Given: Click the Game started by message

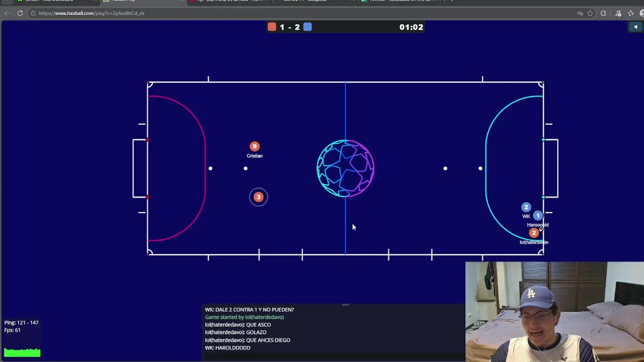Looking at the screenshot, I should coord(244,317).
